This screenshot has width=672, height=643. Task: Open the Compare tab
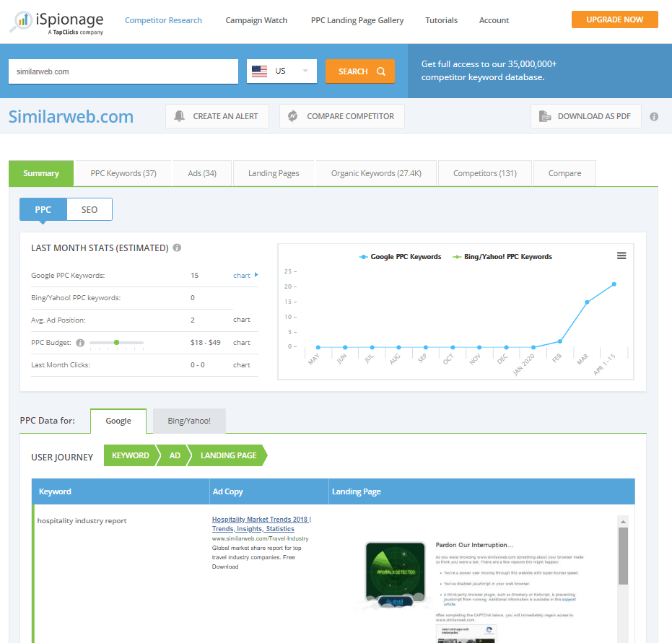(x=565, y=173)
